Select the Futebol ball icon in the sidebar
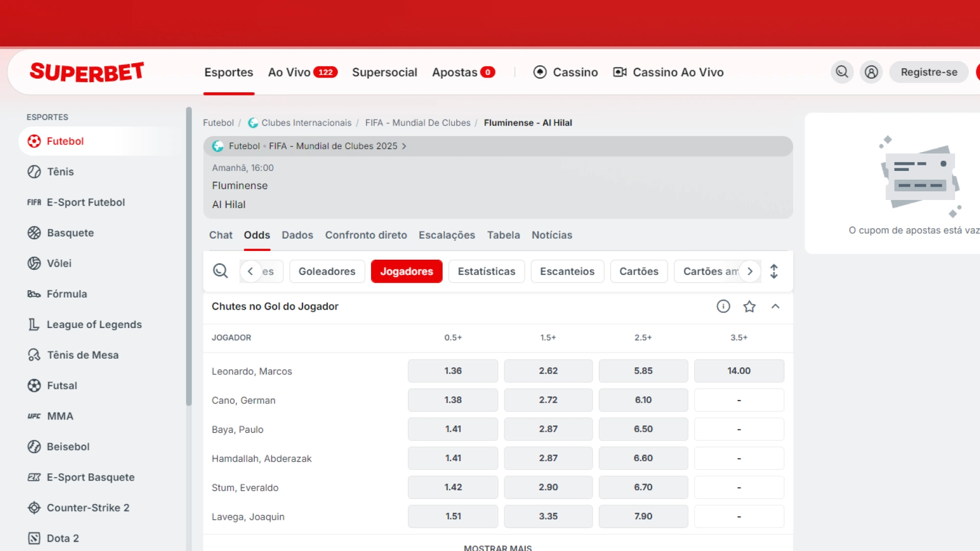Viewport: 980px width, 551px height. pyautogui.click(x=34, y=141)
